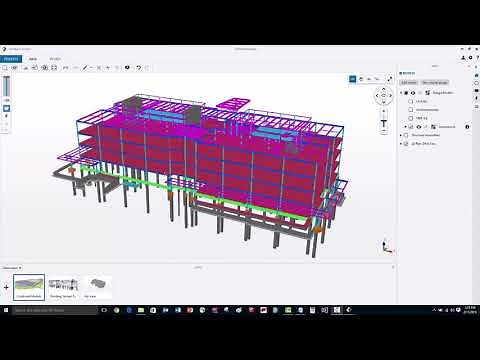480x360 pixels.
Task: Open Task View on the taskbar
Action: coord(104,310)
